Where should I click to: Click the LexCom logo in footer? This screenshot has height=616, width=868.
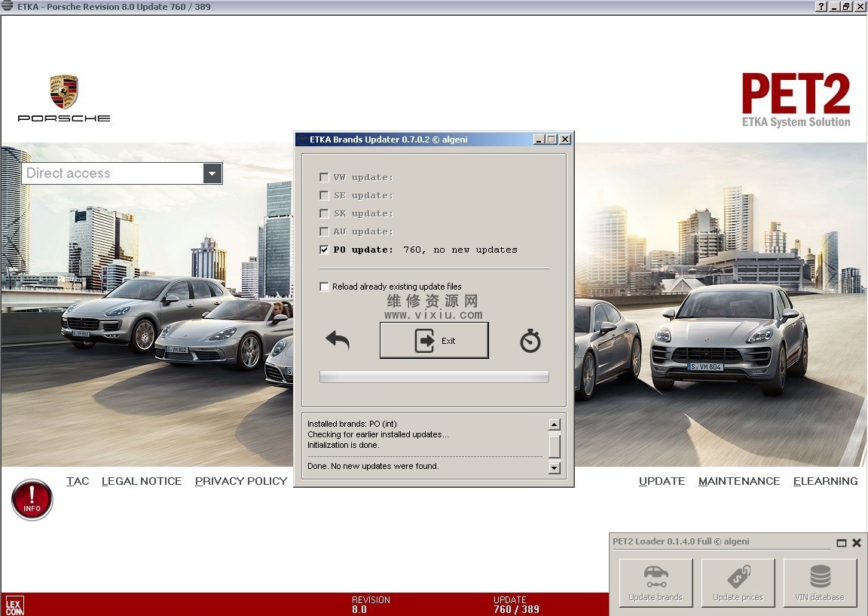[x=14, y=605]
